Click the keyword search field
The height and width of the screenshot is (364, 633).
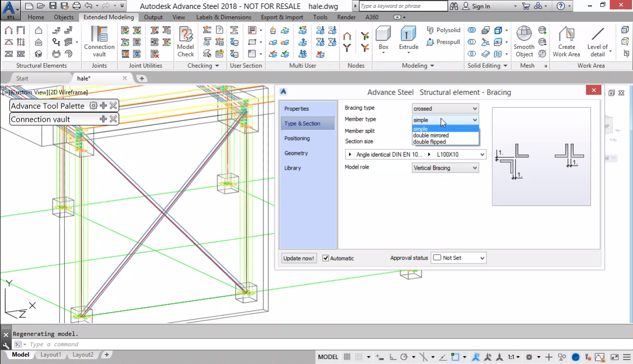click(403, 6)
